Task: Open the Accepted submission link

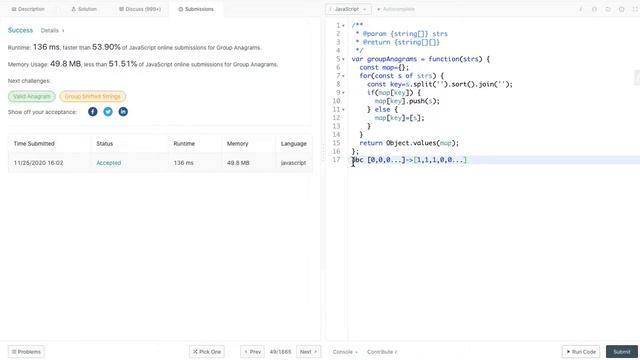Action: click(109, 163)
